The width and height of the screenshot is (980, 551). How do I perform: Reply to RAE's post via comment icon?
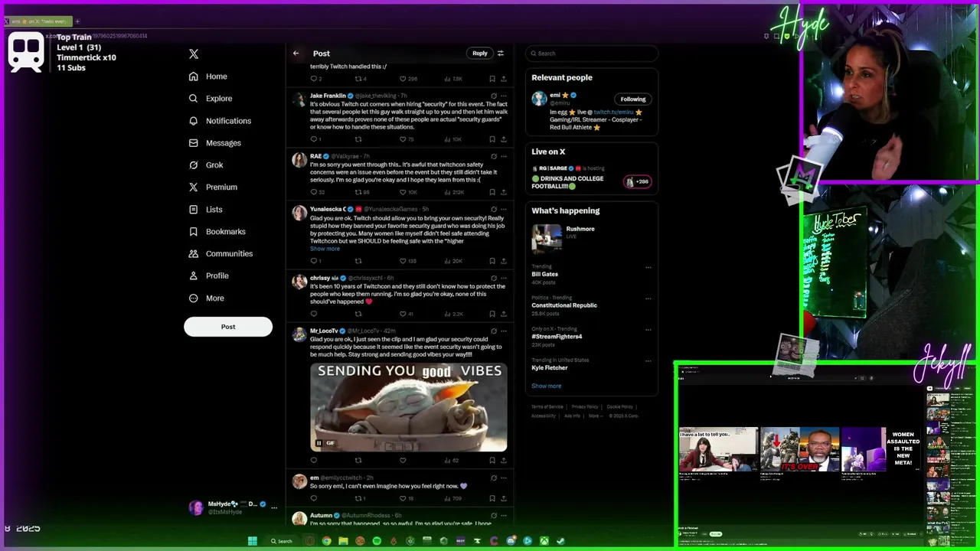[313, 192]
